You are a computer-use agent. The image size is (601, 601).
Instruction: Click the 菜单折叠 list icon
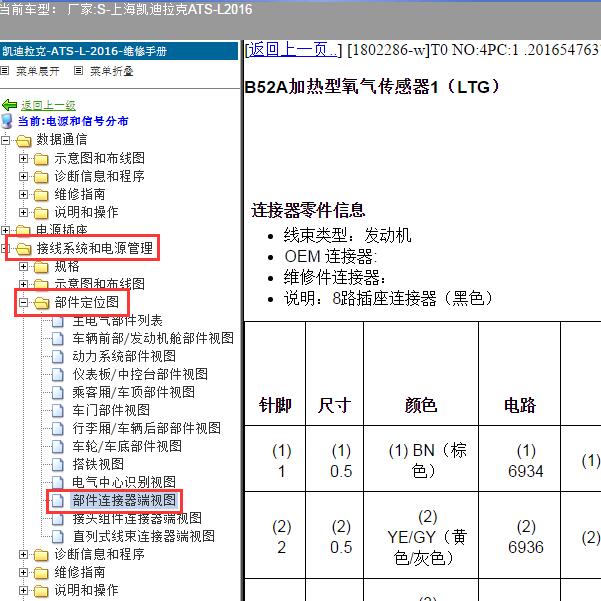pyautogui.click(x=78, y=71)
